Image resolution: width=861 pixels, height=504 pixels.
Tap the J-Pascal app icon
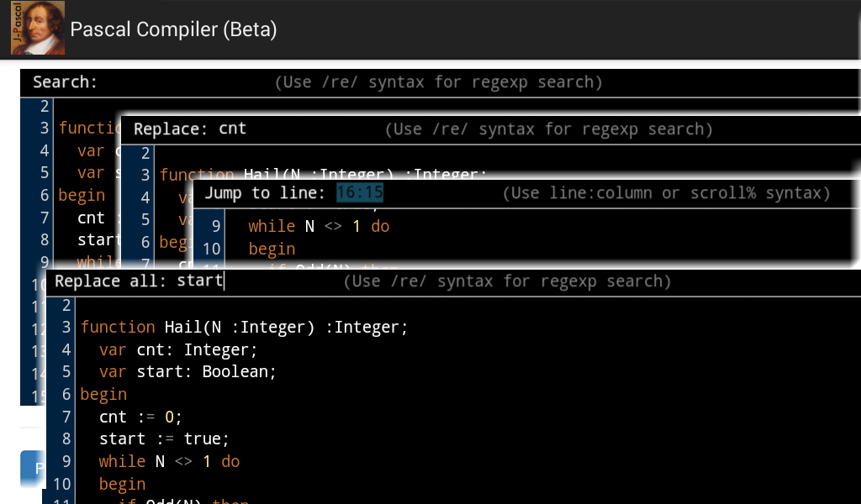coord(37,28)
